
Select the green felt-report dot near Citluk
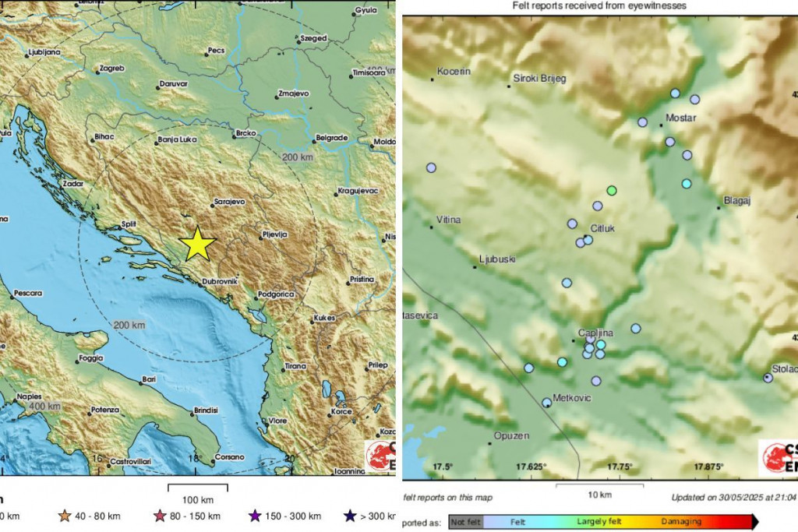(613, 189)
